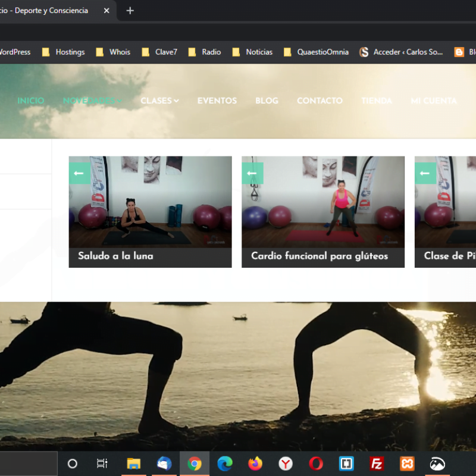Open a new browser tab
Image resolution: width=476 pixels, height=476 pixels.
tap(130, 11)
